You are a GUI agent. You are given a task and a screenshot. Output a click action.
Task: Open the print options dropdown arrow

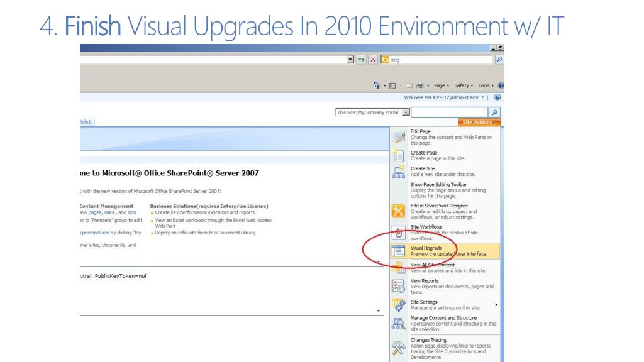tap(428, 85)
